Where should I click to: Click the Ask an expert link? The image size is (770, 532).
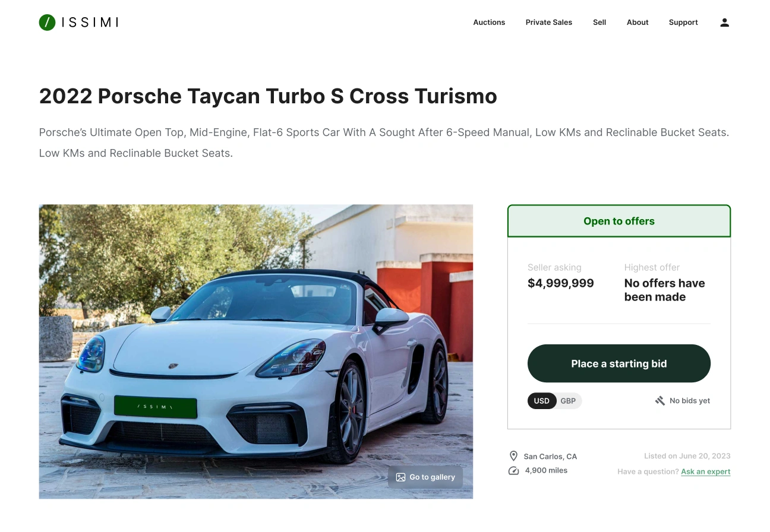pyautogui.click(x=706, y=471)
